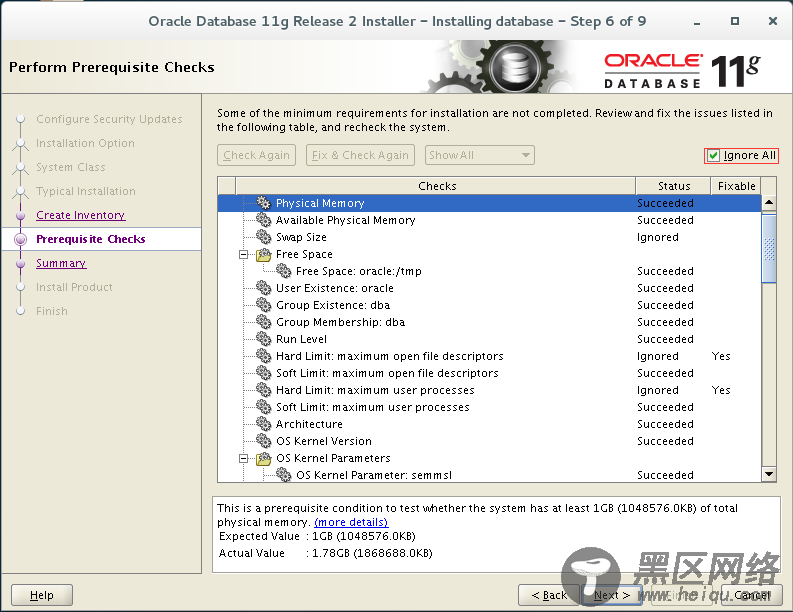Viewport: 793px width, 612px height.
Task: Click gear icon beside Soft Limit maximum user processes
Action: [263, 407]
